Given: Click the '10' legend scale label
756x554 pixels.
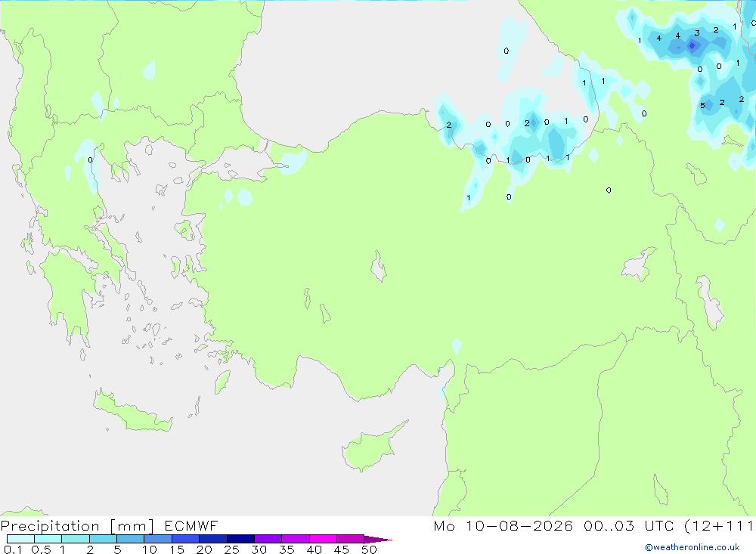Looking at the screenshot, I should click(x=149, y=549).
